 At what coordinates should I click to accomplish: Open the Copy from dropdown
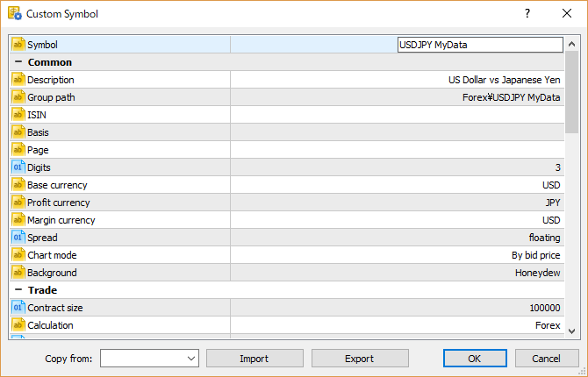tap(192, 359)
